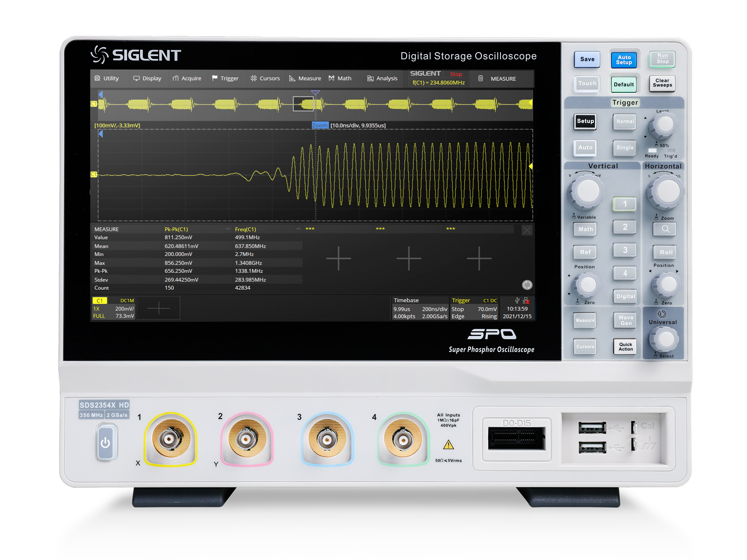Toggle channel 2 button
Image resolution: width=747 pixels, height=560 pixels.
[x=625, y=227]
